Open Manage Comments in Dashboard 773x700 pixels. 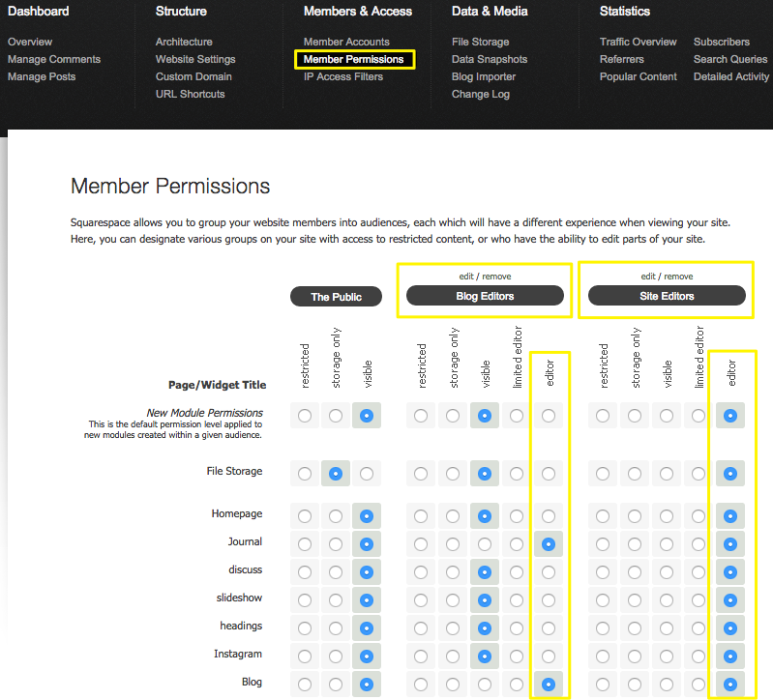[x=54, y=59]
